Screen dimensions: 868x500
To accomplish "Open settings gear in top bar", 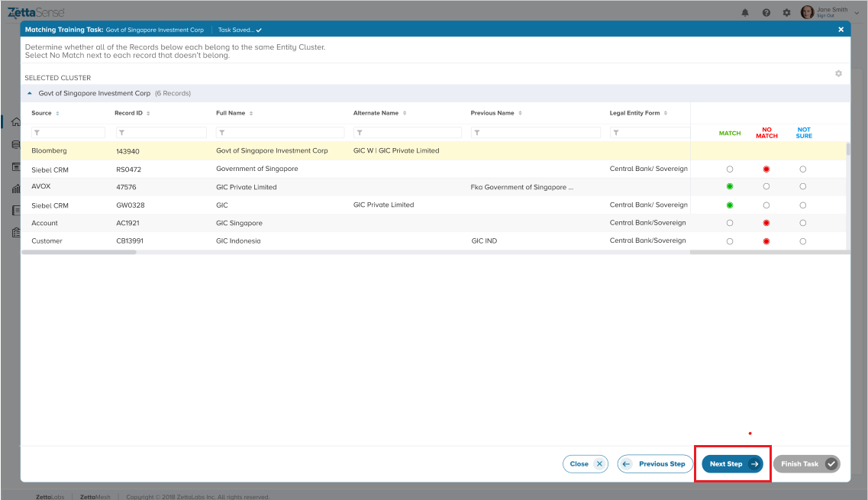I will (786, 13).
